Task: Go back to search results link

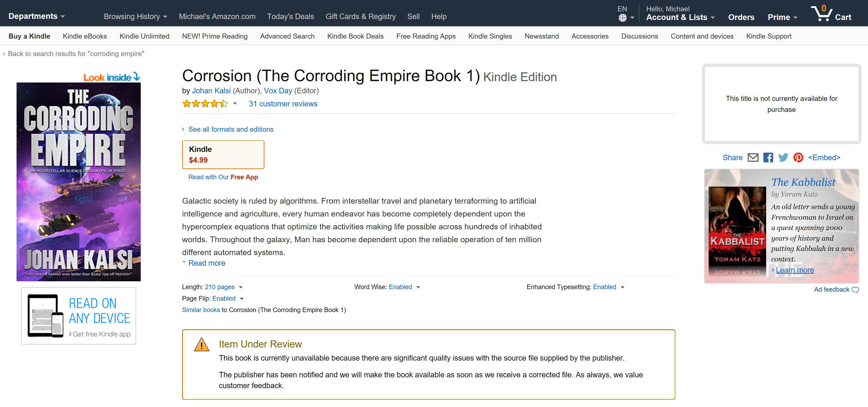Action: coord(75,54)
